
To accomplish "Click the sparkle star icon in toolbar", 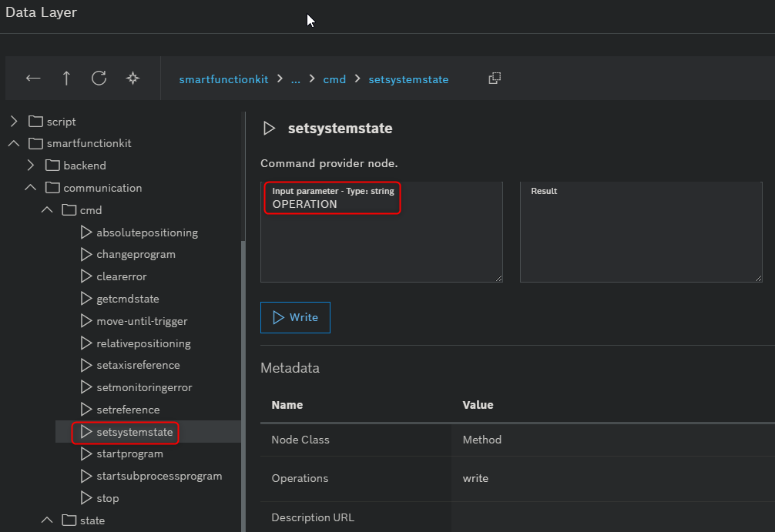I will coord(133,79).
